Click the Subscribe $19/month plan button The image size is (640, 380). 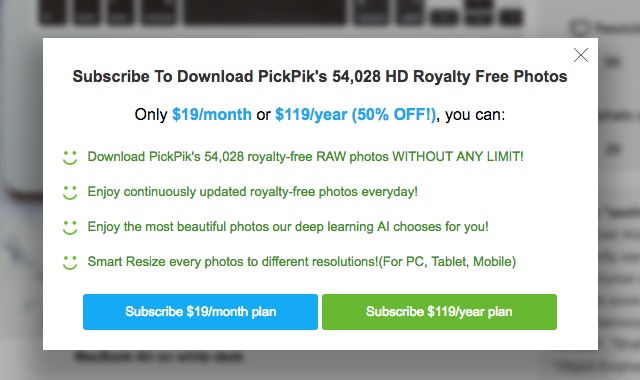coord(200,312)
